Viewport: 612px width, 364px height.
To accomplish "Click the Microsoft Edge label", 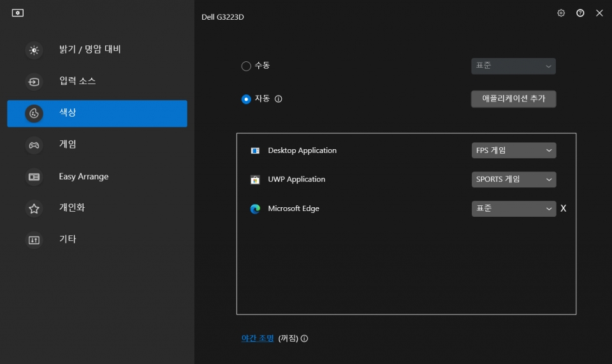I will pos(293,208).
